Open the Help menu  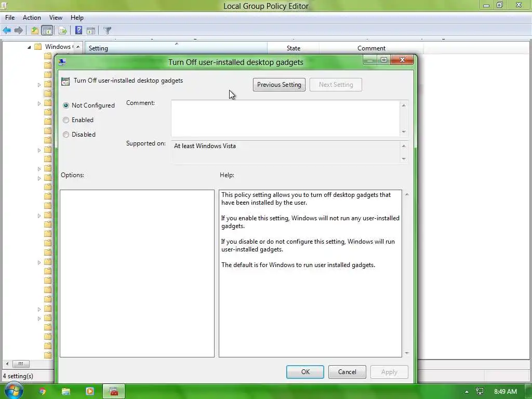pos(77,18)
